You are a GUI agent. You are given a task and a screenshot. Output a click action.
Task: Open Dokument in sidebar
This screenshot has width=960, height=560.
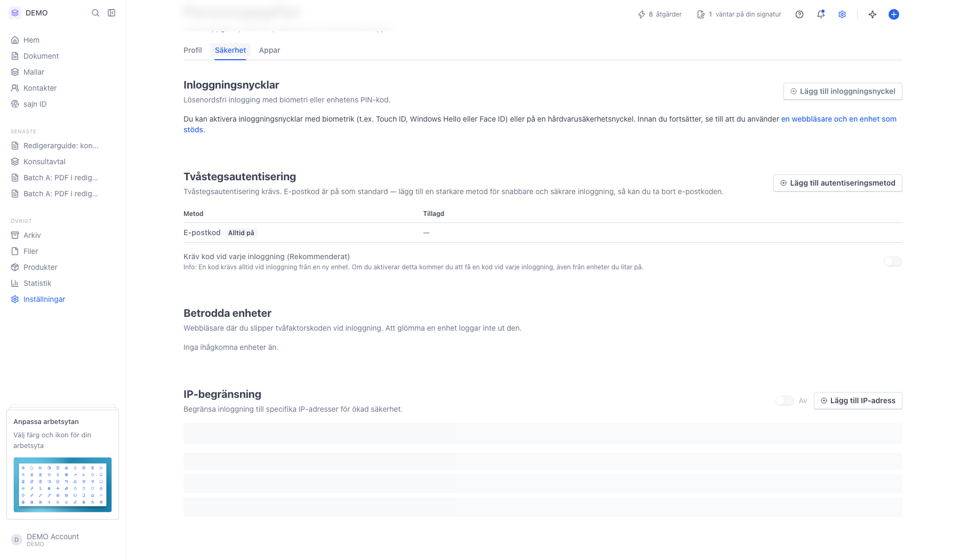coord(62,56)
